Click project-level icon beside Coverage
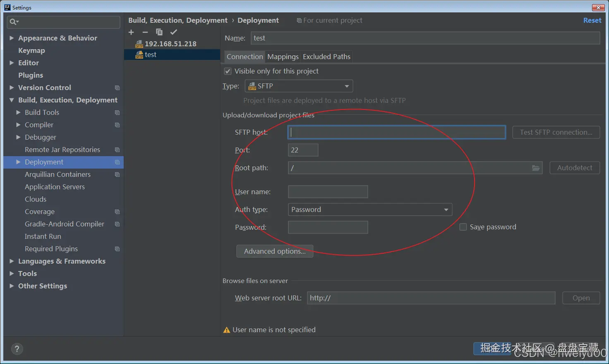 coord(117,212)
